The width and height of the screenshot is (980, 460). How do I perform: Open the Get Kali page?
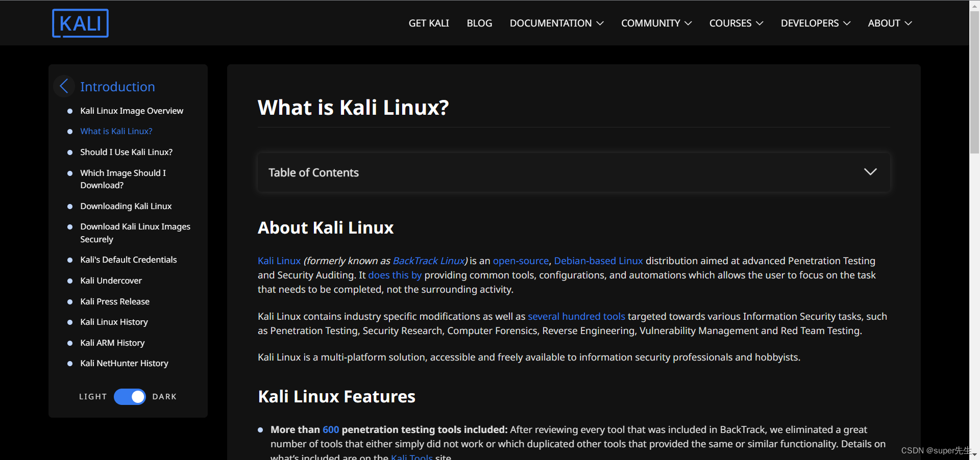click(429, 23)
